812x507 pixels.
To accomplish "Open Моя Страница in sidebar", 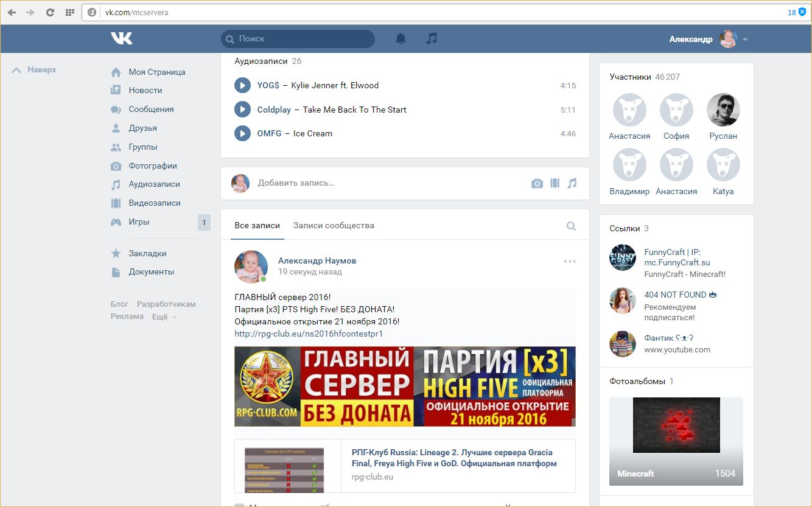I will [157, 72].
